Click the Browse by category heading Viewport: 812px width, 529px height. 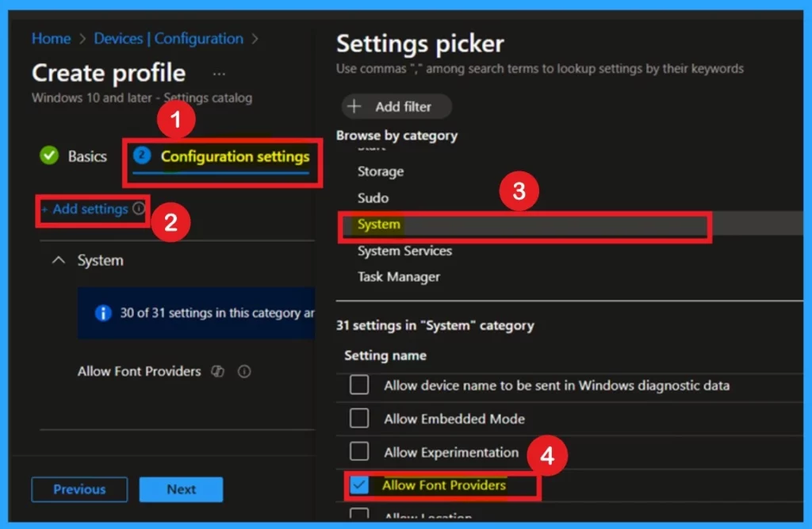[396, 136]
